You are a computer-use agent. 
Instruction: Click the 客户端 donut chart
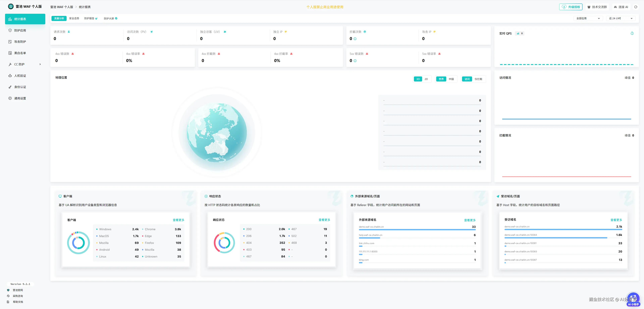pyautogui.click(x=78, y=243)
